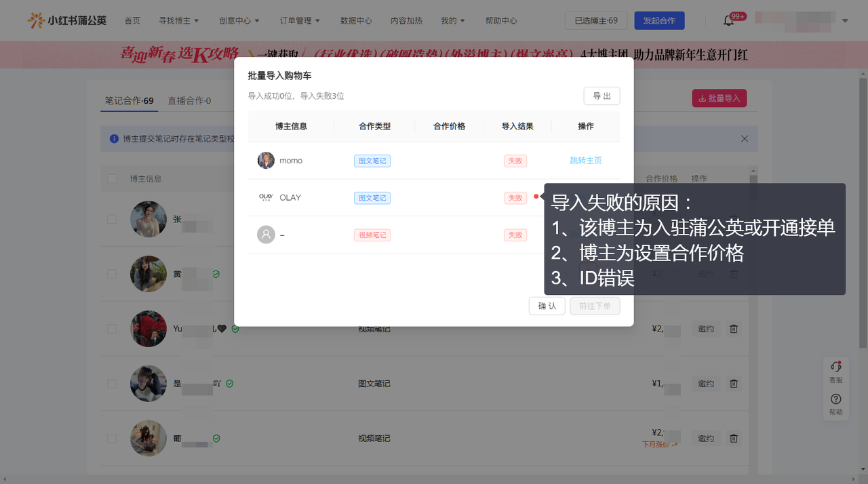Check the last visible blogger row checkbox
Image resolution: width=868 pixels, height=484 pixels.
click(x=112, y=439)
